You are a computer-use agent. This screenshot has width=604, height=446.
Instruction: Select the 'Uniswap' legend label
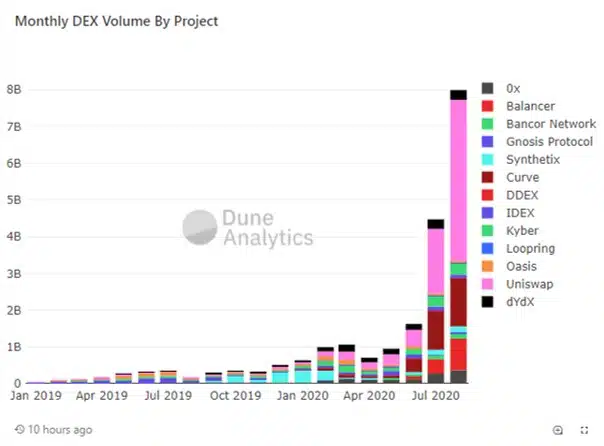[x=530, y=284]
